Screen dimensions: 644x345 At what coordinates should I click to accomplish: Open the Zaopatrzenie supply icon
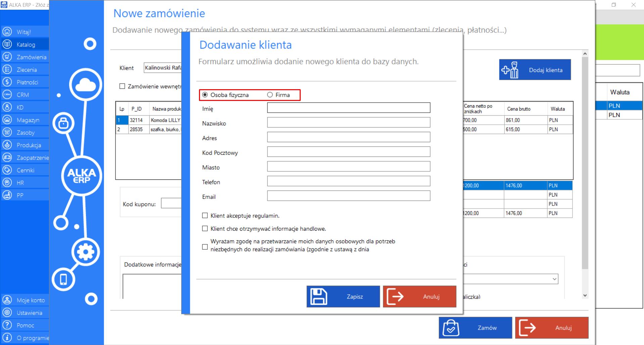[7, 158]
